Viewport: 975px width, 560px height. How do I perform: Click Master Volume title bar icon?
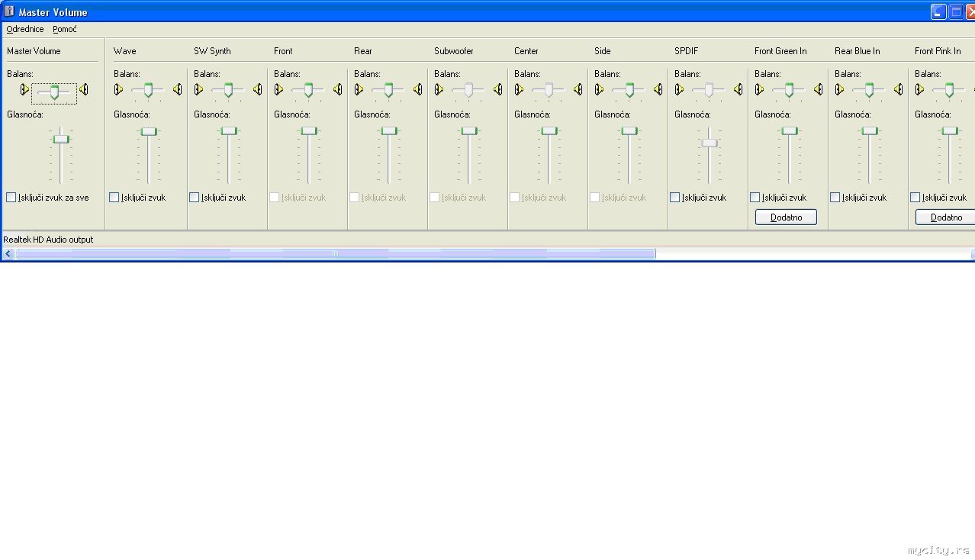(x=9, y=11)
